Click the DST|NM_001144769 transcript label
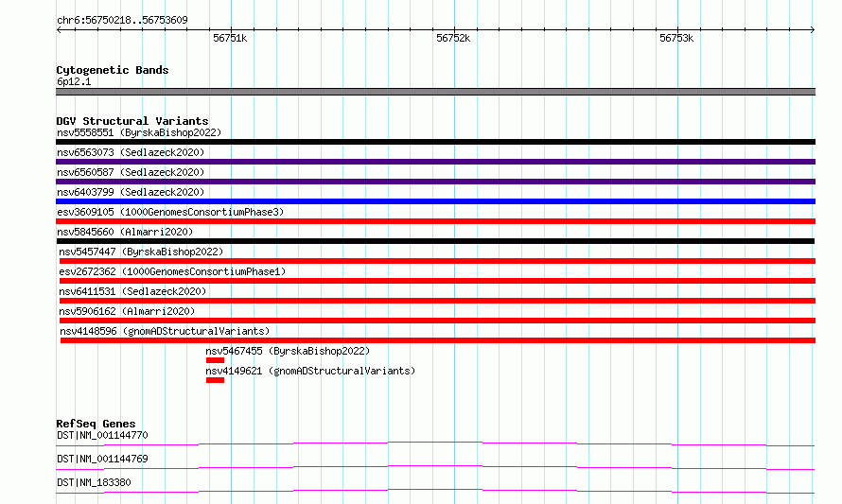842x504 pixels. [x=102, y=459]
